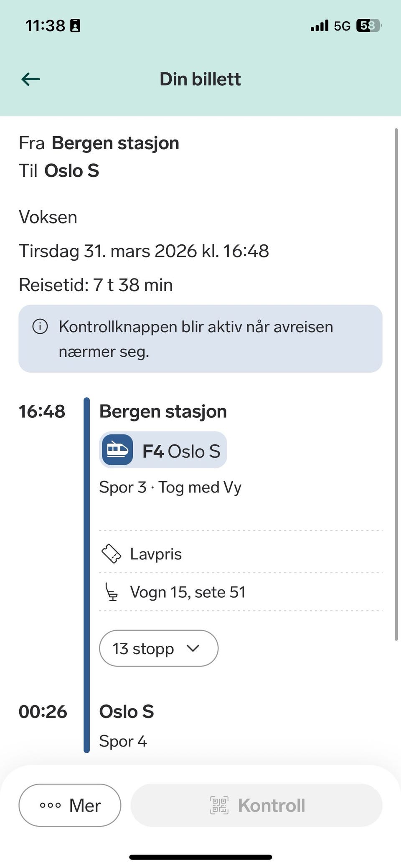Tap the vertical scrollbar on right edge
The image size is (401, 868).
point(396,384)
